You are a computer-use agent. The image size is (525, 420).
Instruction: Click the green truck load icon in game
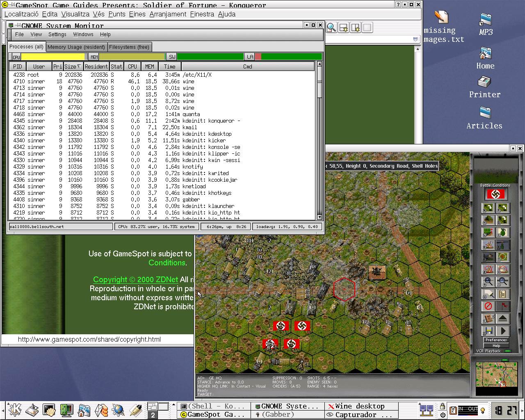pyautogui.click(x=488, y=233)
